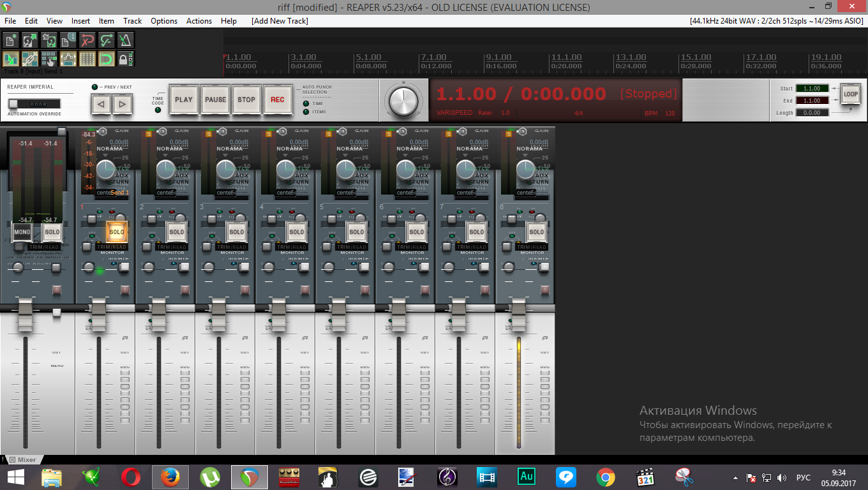Toggle Auto Punch ITEMS indicator
This screenshot has height=490, width=868.
[x=306, y=112]
